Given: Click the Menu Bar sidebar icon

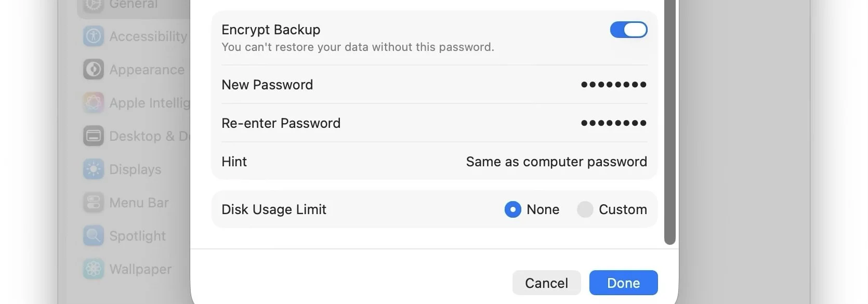Looking at the screenshot, I should coord(94,203).
